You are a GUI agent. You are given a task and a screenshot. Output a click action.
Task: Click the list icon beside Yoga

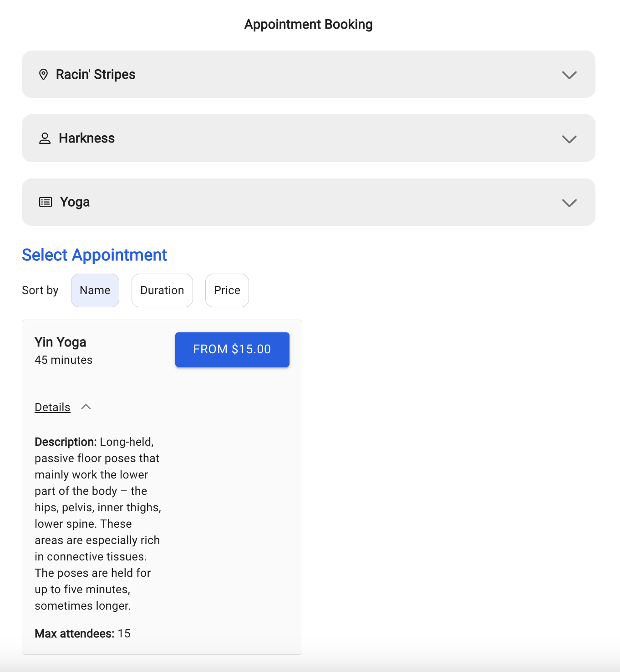pos(46,202)
